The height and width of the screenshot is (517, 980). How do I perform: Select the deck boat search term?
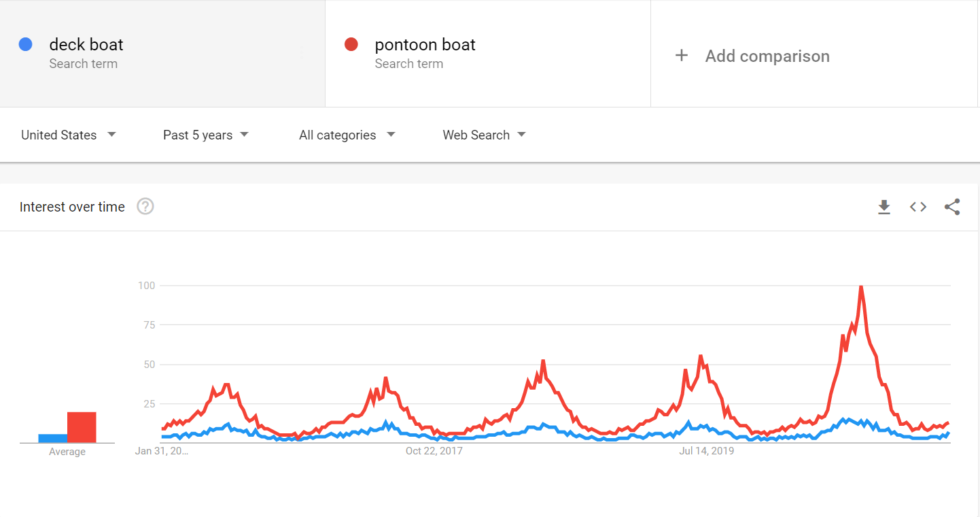click(x=86, y=45)
